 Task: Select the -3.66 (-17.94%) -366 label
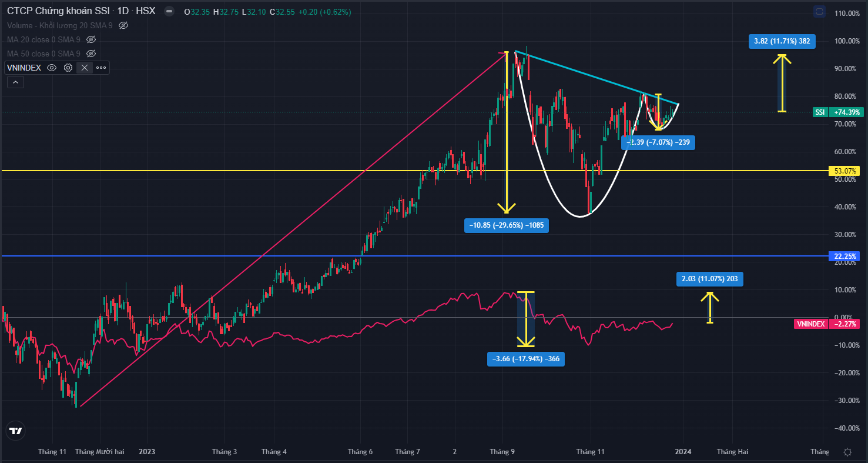[x=526, y=359]
